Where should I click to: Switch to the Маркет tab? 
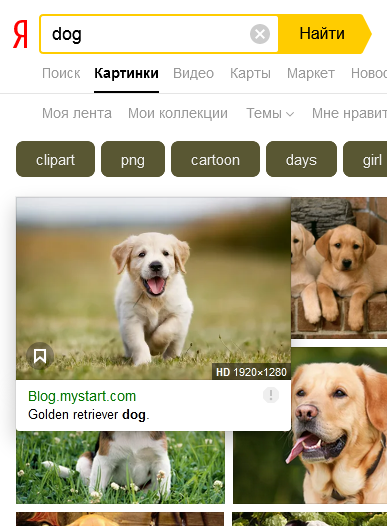(311, 73)
